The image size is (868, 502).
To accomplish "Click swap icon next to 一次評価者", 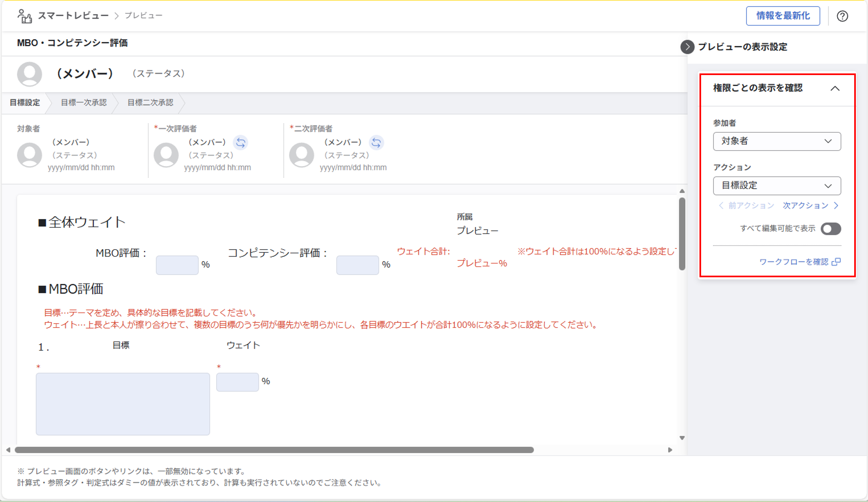I will click(x=240, y=142).
